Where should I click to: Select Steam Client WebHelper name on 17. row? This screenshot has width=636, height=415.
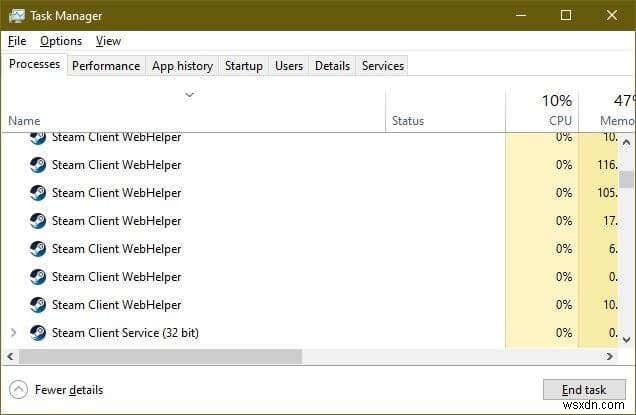(x=116, y=221)
